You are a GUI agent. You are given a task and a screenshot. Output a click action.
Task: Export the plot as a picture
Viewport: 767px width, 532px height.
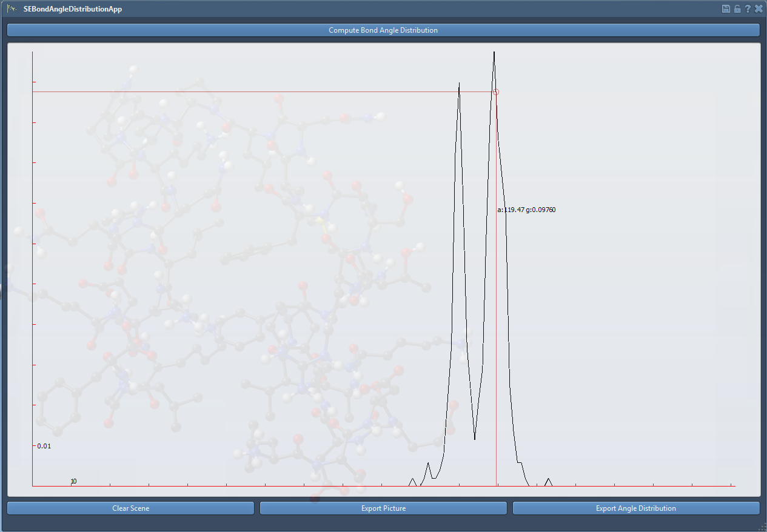383,508
